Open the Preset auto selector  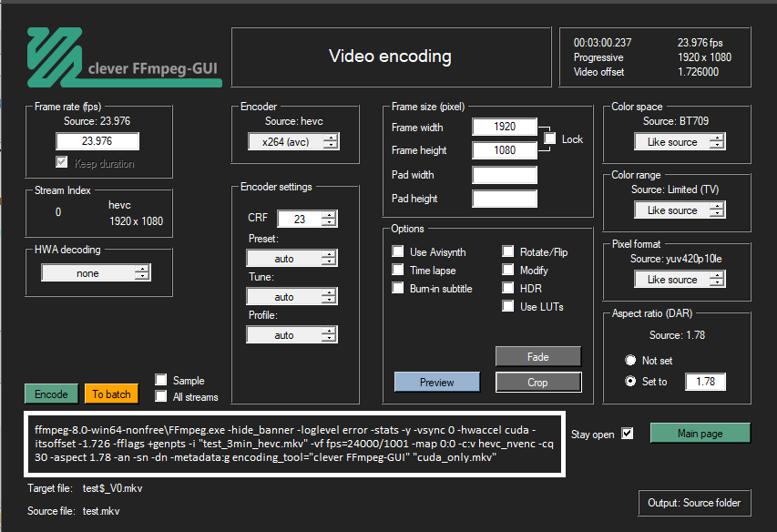point(291,258)
